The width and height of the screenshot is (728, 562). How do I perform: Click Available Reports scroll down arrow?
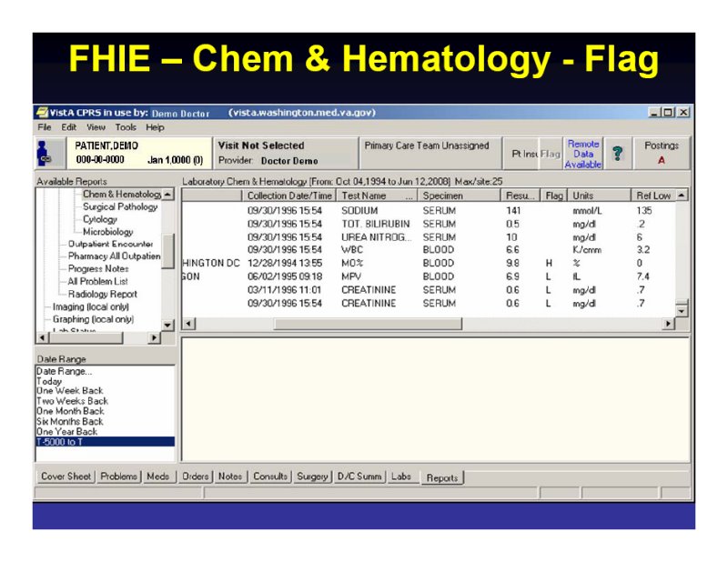point(168,326)
